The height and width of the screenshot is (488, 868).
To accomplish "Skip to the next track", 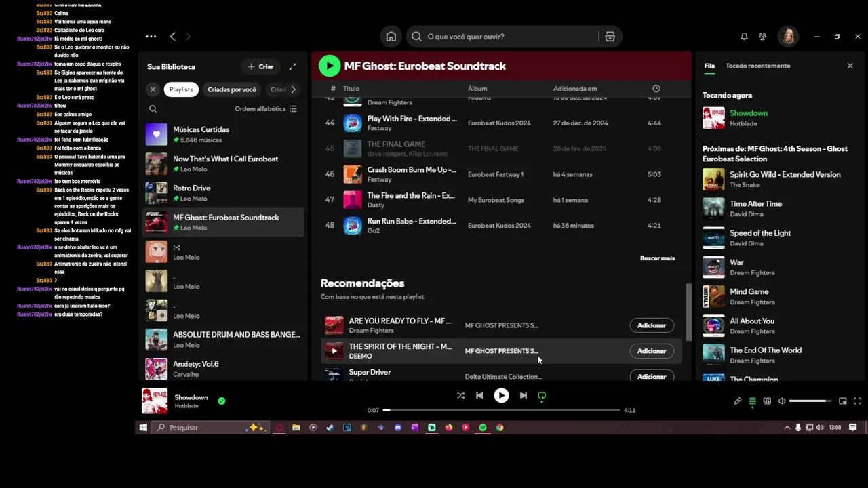I will [x=523, y=395].
